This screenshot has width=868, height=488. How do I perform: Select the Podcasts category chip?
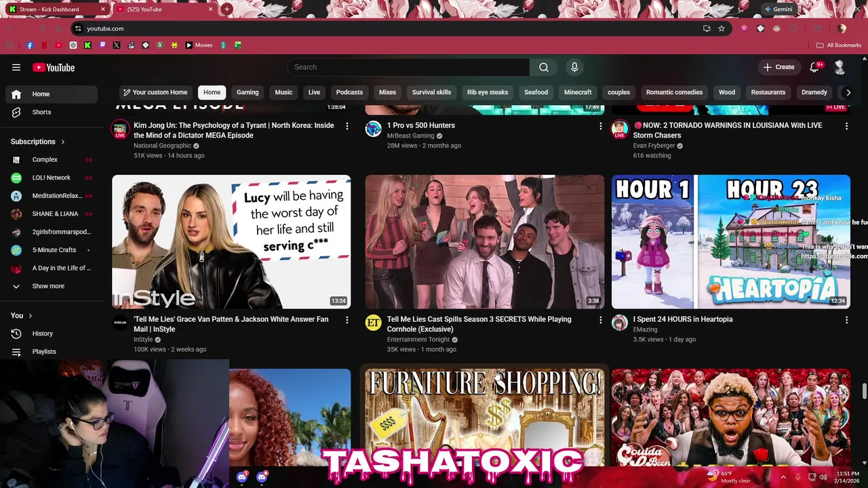[349, 92]
